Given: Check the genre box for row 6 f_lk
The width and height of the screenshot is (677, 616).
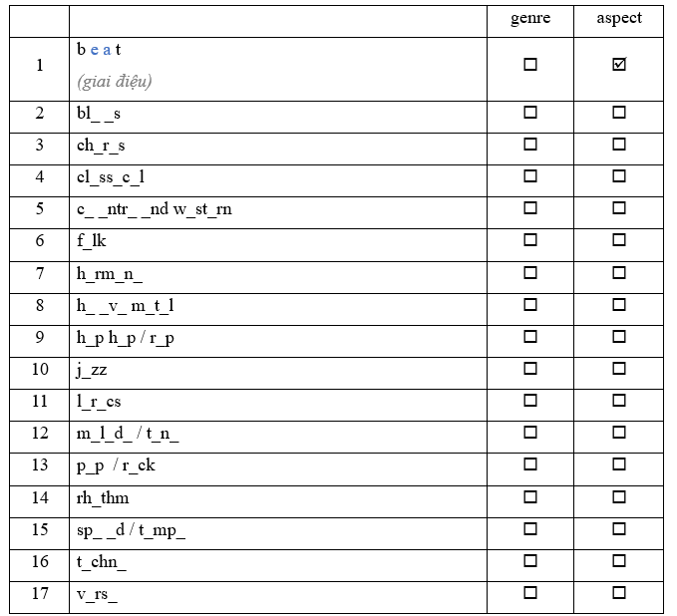Looking at the screenshot, I should coord(530,240).
